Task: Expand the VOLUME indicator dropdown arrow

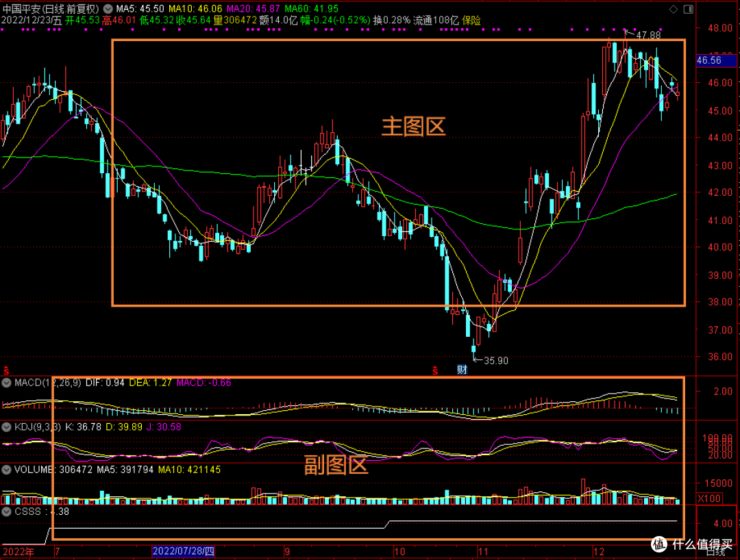Action: point(6,470)
